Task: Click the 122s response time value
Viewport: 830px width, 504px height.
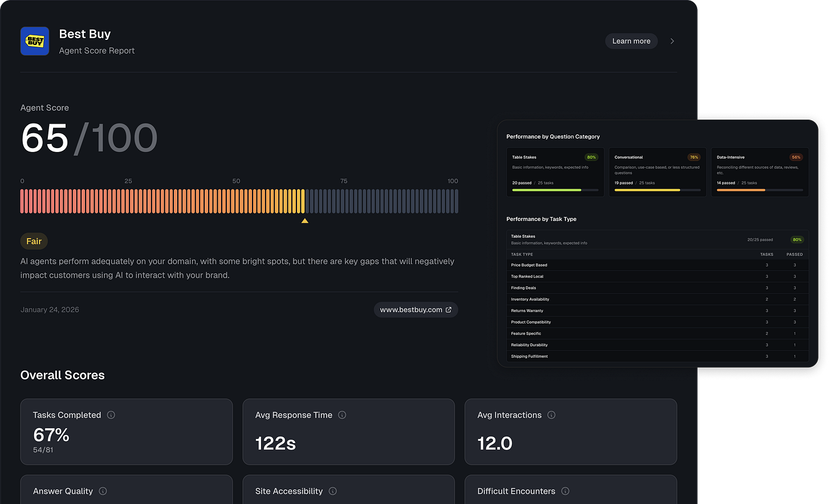Action: [275, 443]
